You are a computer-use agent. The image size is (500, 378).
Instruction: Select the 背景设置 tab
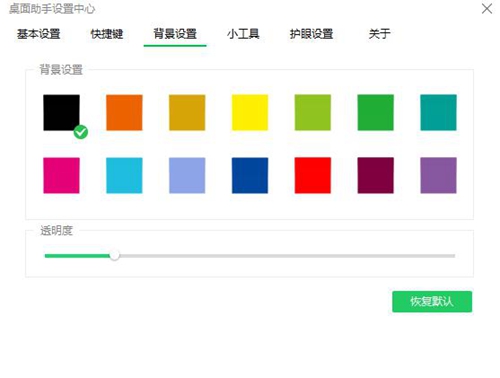point(175,34)
